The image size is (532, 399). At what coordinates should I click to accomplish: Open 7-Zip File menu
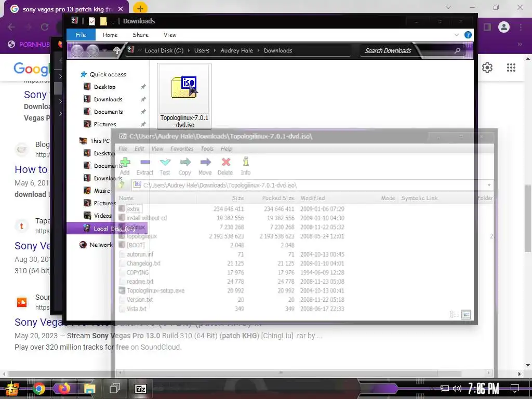coord(123,149)
